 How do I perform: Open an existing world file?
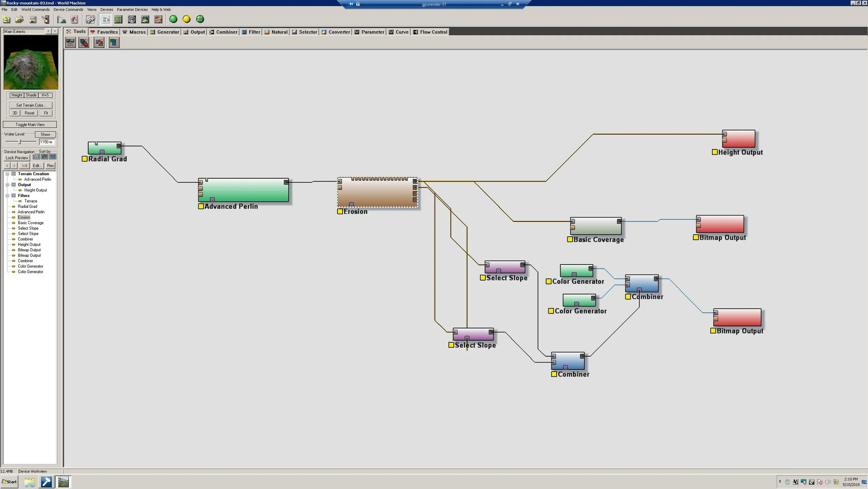pyautogui.click(x=19, y=20)
